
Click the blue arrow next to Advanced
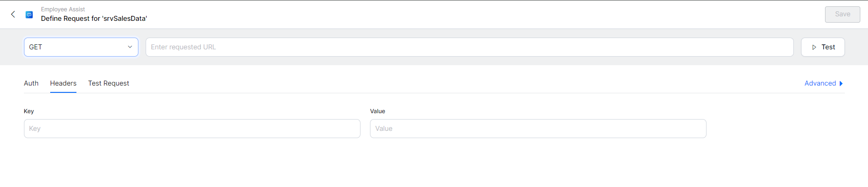pos(841,83)
